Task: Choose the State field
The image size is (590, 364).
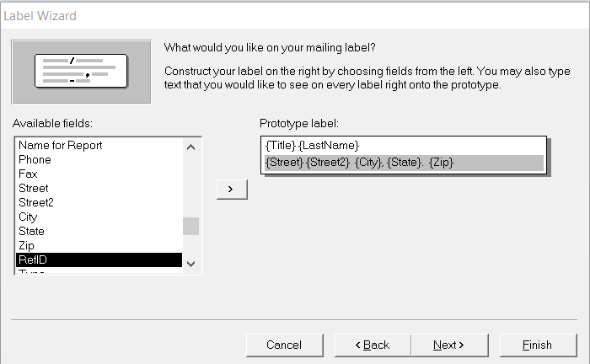Action: pyautogui.click(x=31, y=231)
